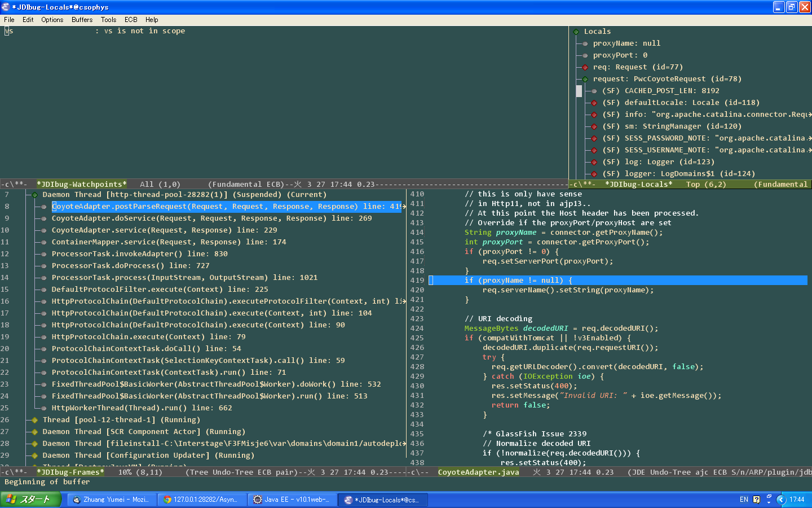The image size is (812, 508).
Task: Click the red diamond icon beside defaultLocale
Action: [x=594, y=103]
